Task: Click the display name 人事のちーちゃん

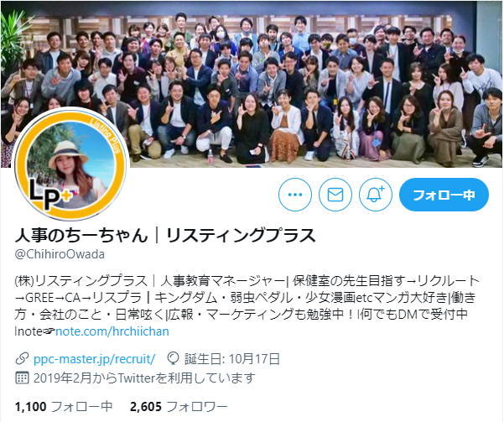Action: click(81, 236)
